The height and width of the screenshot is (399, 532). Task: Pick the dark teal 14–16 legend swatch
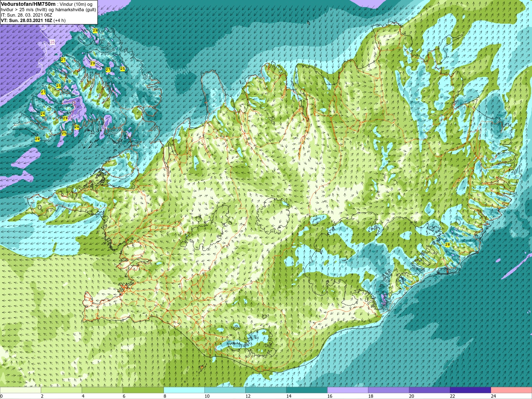coord(307,390)
